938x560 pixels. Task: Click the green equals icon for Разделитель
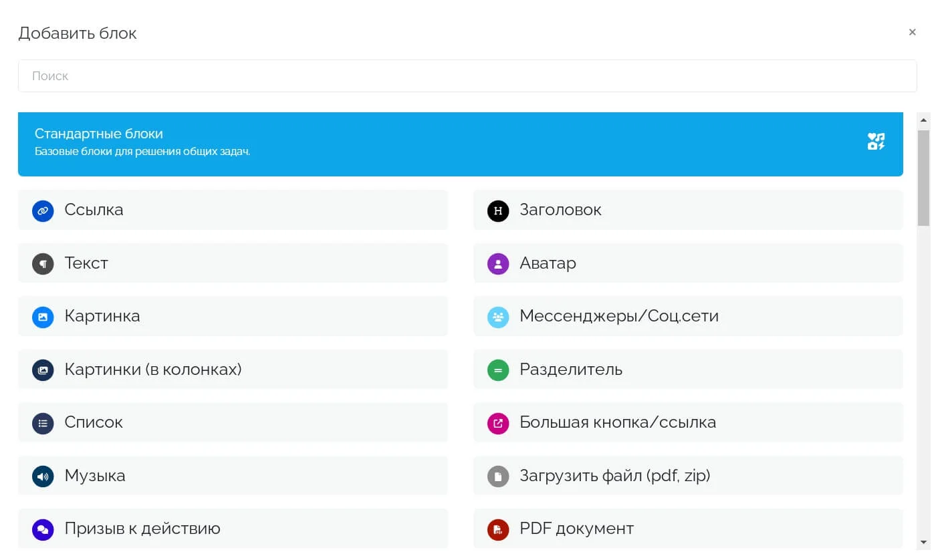(498, 370)
